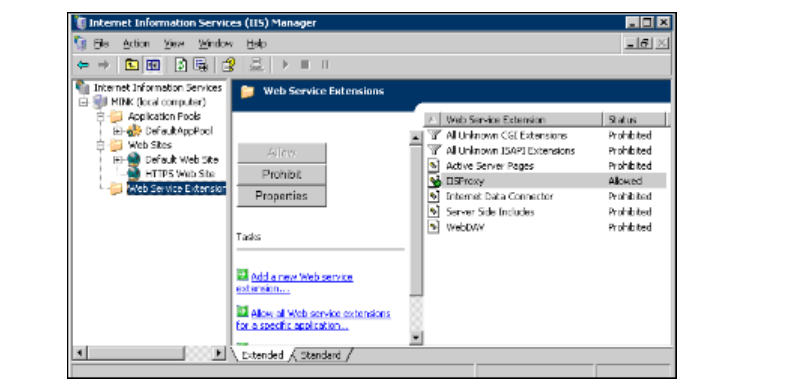Click the IIS Manager title bar icon
Image resolution: width=794 pixels, height=385 pixels.
[80, 23]
